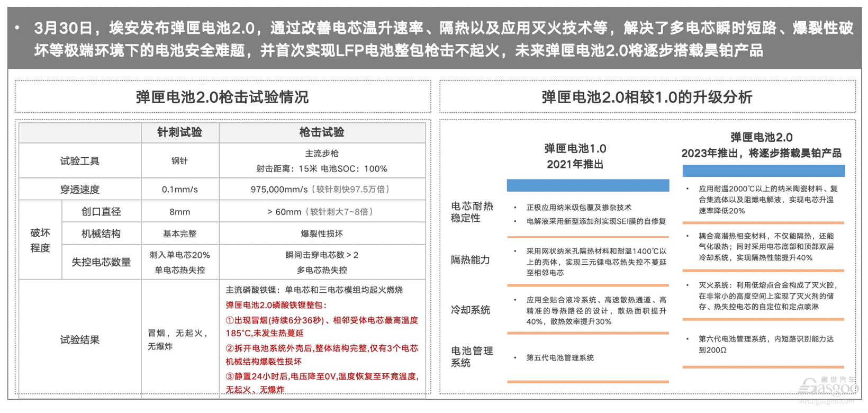Click 2023年推出，将逐步搭载昊铂产品 subtitle
Screen dimensions: 868x413
click(762, 154)
